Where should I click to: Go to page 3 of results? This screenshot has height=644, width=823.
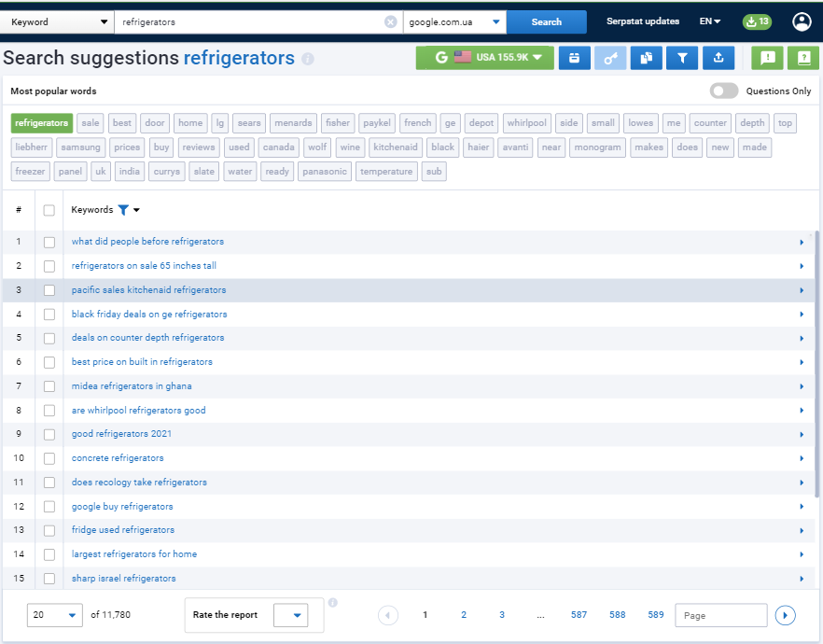pyautogui.click(x=502, y=615)
